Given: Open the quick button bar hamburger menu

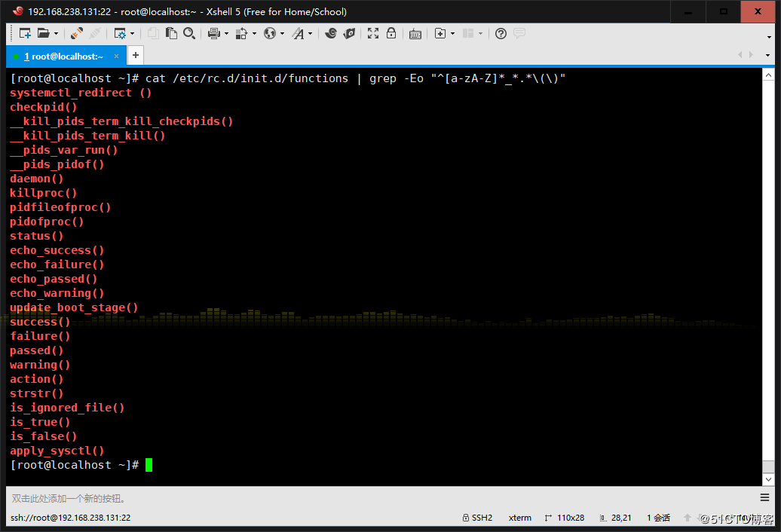Looking at the screenshot, I should pyautogui.click(x=766, y=498).
